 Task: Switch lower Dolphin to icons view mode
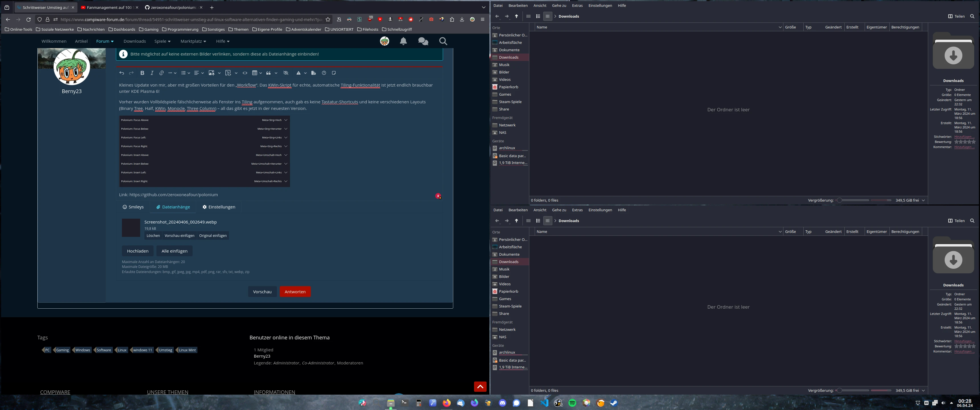(x=528, y=221)
